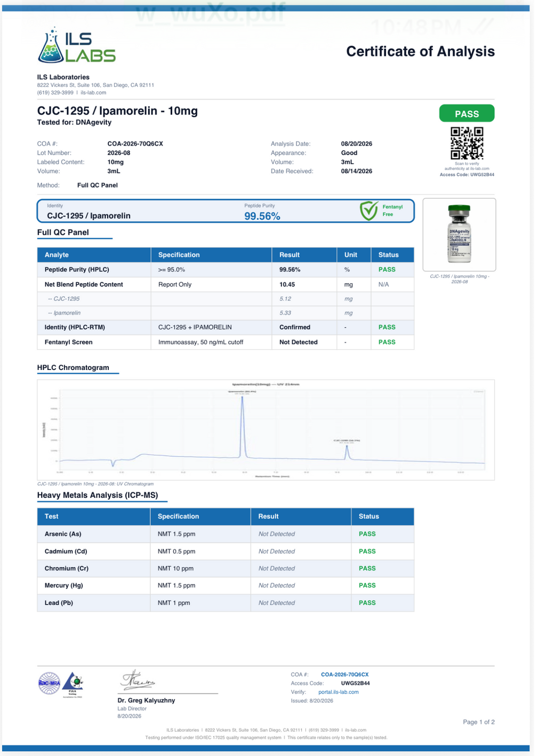Select the 'Certificate of Analysis' heading

420,51
